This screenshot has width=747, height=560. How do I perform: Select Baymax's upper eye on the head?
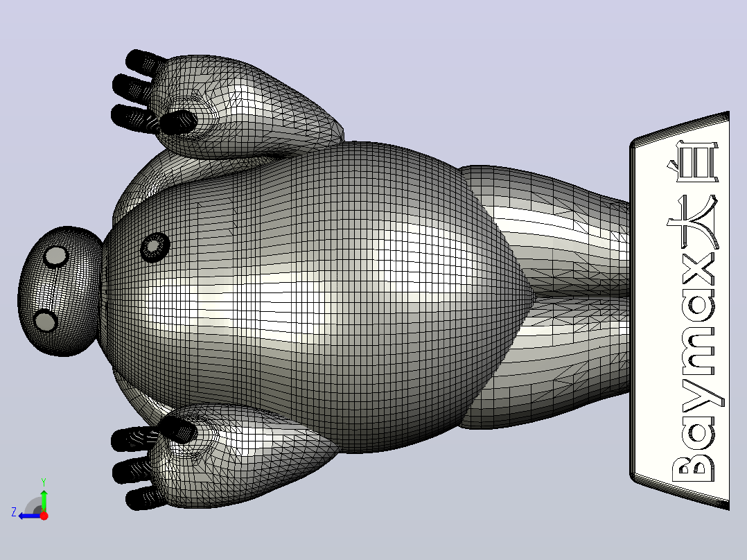(55, 256)
